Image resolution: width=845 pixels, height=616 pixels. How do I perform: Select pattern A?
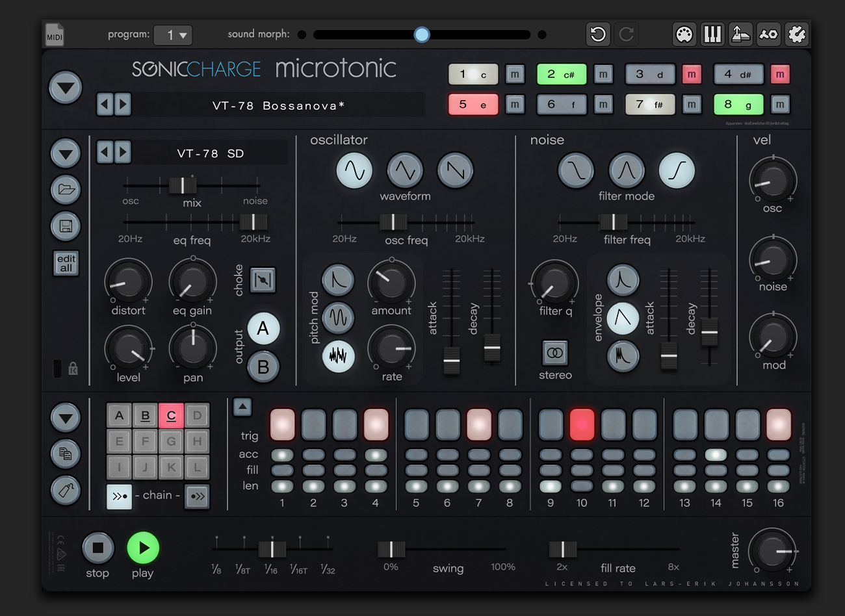point(119,415)
